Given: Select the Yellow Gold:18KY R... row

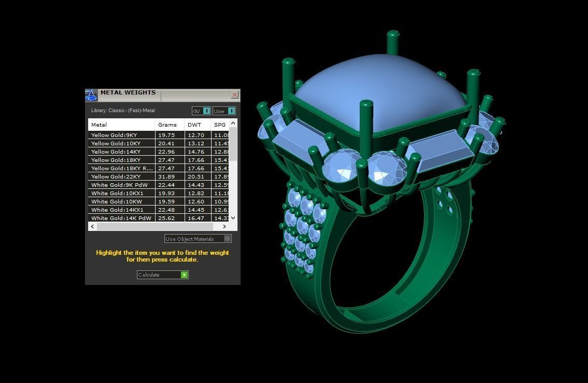Looking at the screenshot, I should [158, 168].
